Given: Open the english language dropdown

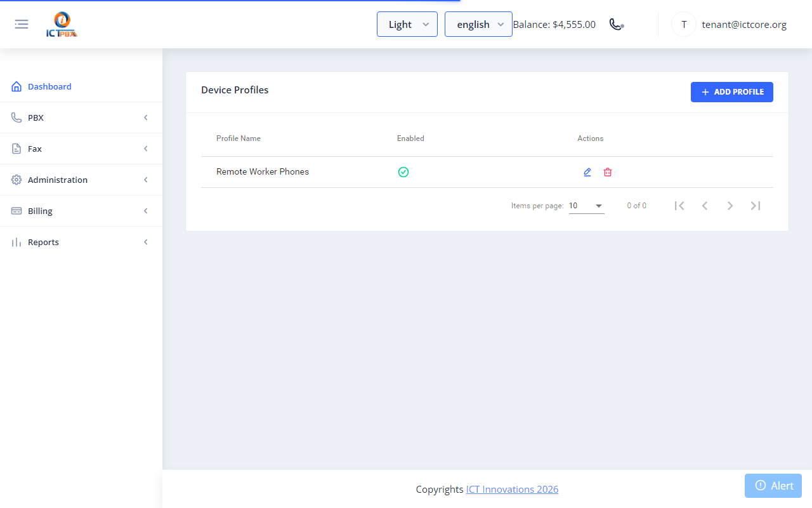Looking at the screenshot, I should tap(478, 24).
